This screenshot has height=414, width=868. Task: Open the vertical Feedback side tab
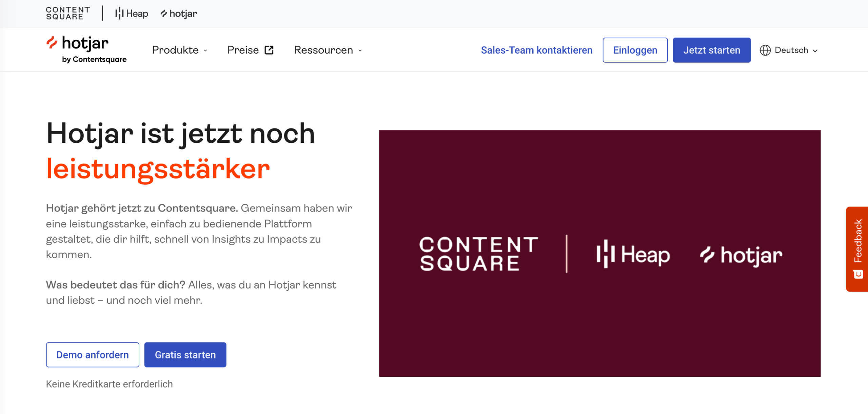pos(857,249)
